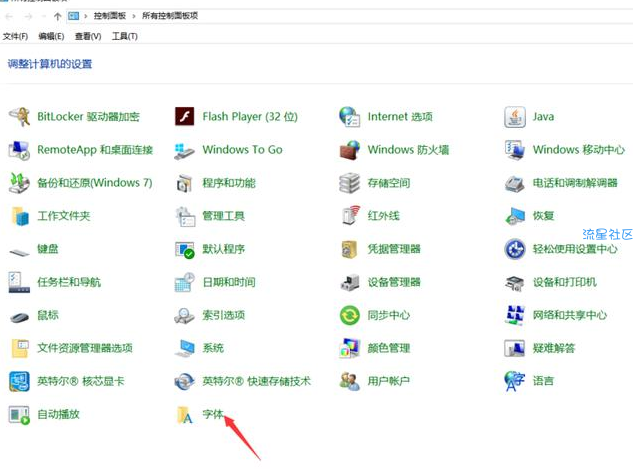Click the 设备和打印机 icon
Viewport: 633px width, 469px height.
tap(515, 283)
